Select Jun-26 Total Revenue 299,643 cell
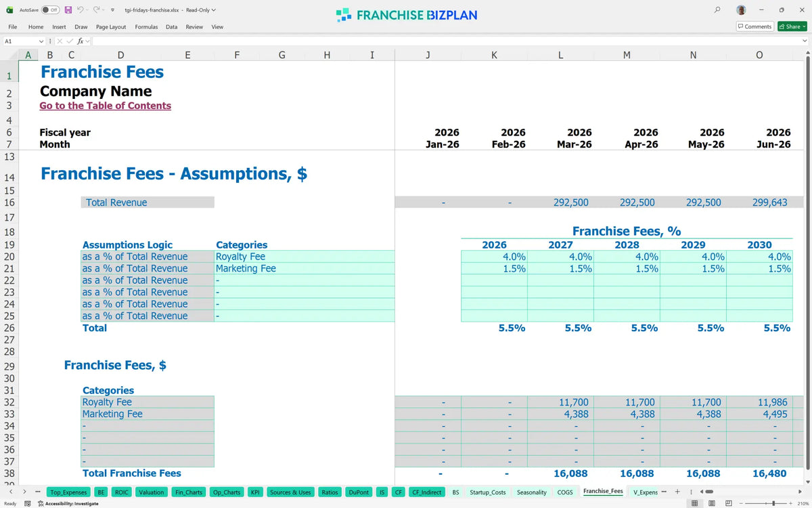The image size is (812, 508). point(759,203)
